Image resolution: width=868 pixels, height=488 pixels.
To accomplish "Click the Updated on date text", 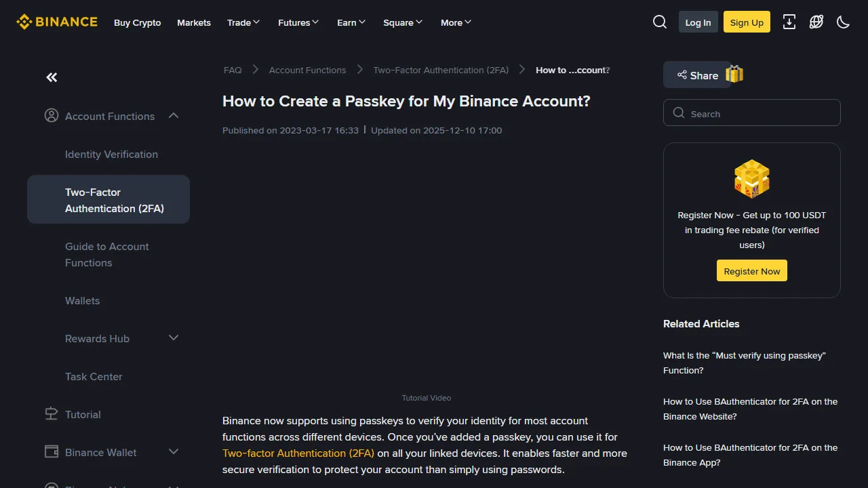I will click(x=436, y=130).
